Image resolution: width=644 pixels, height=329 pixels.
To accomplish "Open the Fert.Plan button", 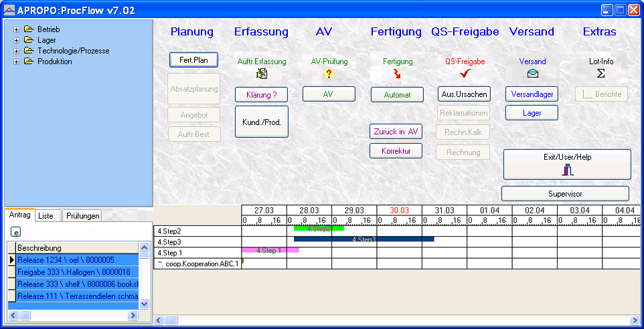I will click(193, 60).
